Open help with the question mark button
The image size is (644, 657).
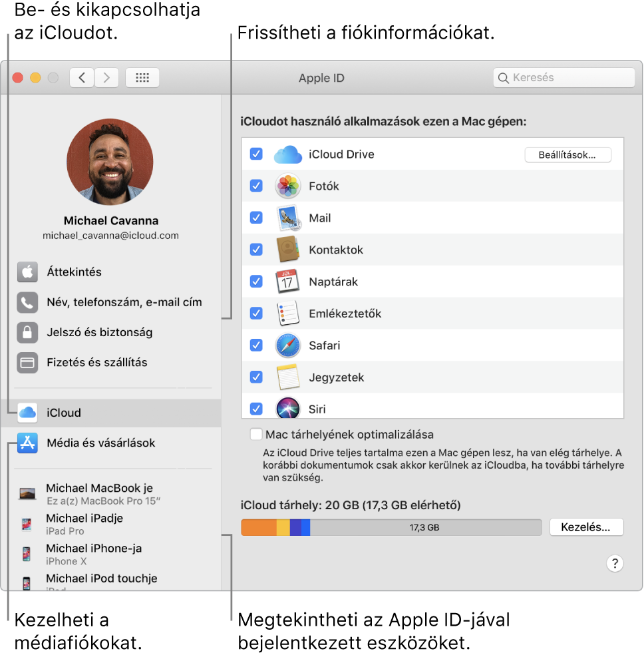pyautogui.click(x=615, y=564)
